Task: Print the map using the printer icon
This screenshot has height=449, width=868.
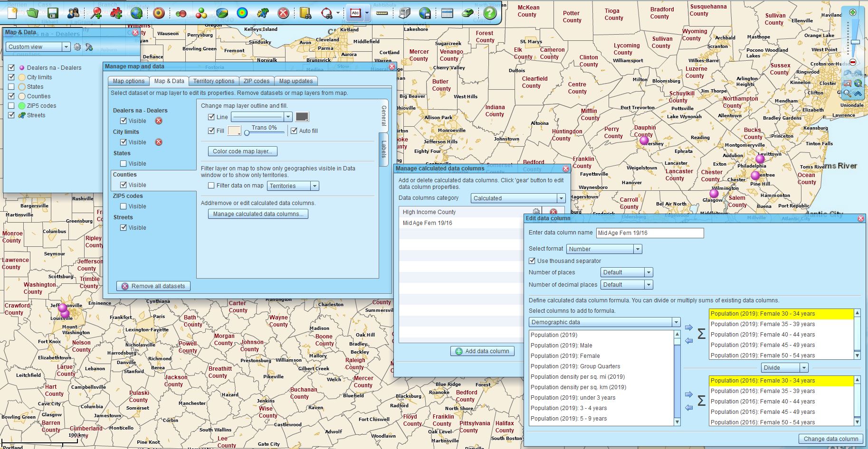Action: tap(404, 13)
